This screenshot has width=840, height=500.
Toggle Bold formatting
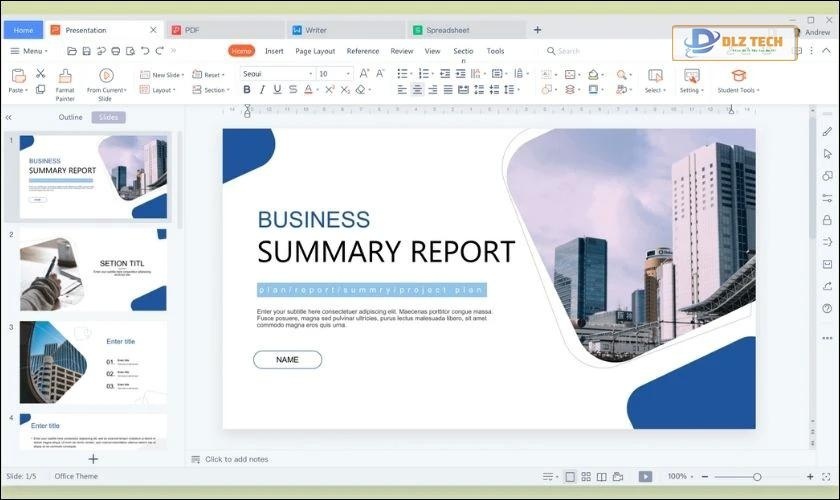tap(247, 90)
